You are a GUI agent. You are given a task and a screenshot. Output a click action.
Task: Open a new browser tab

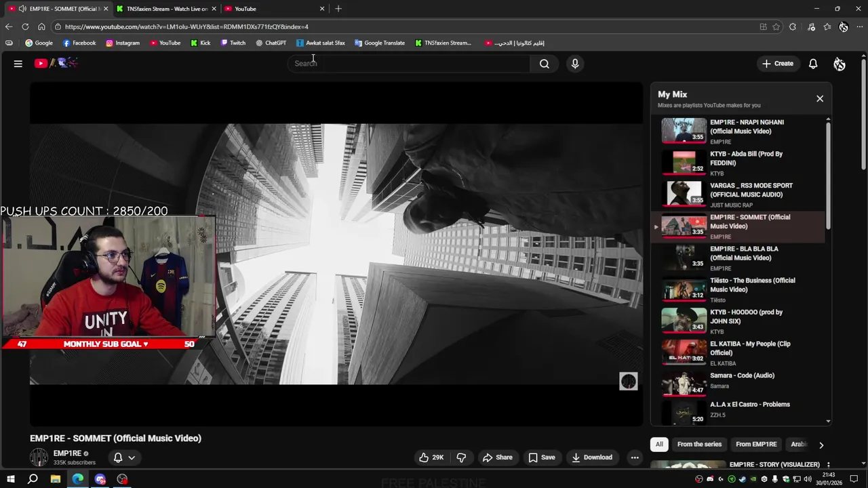tap(338, 9)
